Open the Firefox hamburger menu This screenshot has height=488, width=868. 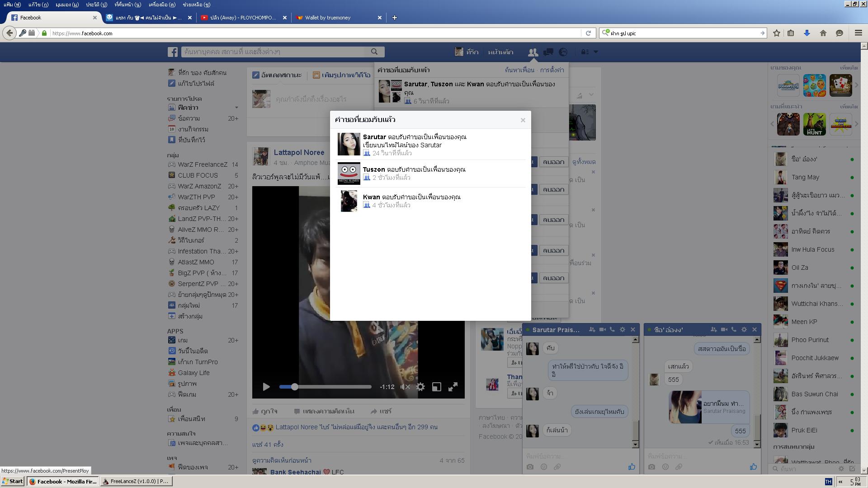(858, 33)
